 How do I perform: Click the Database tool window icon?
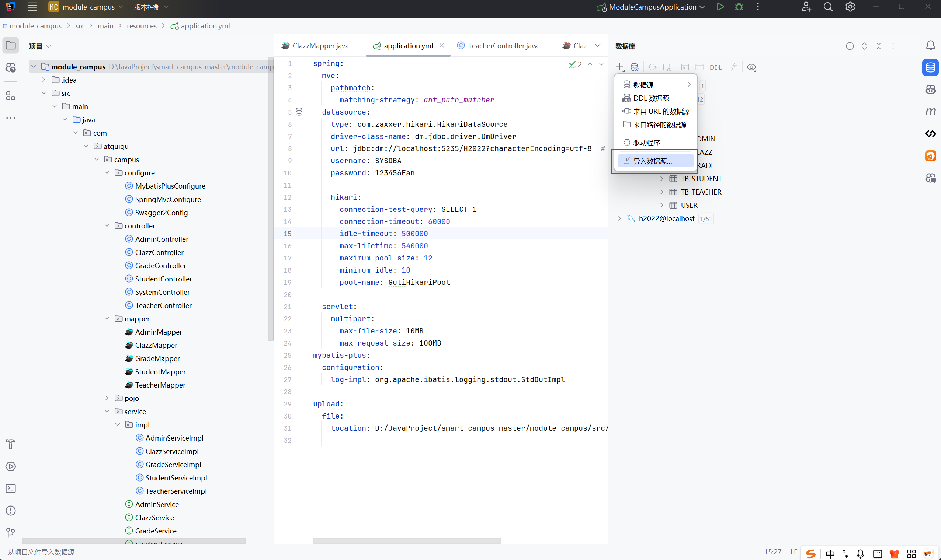pyautogui.click(x=930, y=67)
